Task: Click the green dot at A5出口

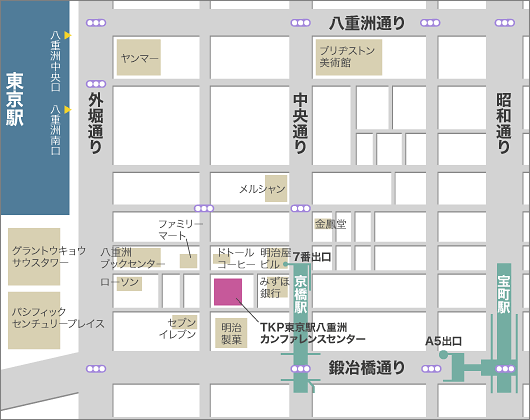Action: (443, 354)
